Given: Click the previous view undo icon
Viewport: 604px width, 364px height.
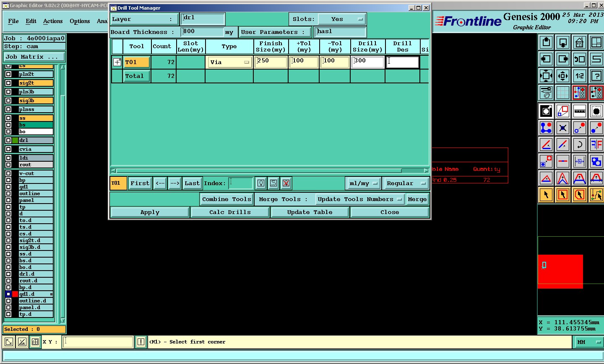Looking at the screenshot, I should click(x=580, y=59).
